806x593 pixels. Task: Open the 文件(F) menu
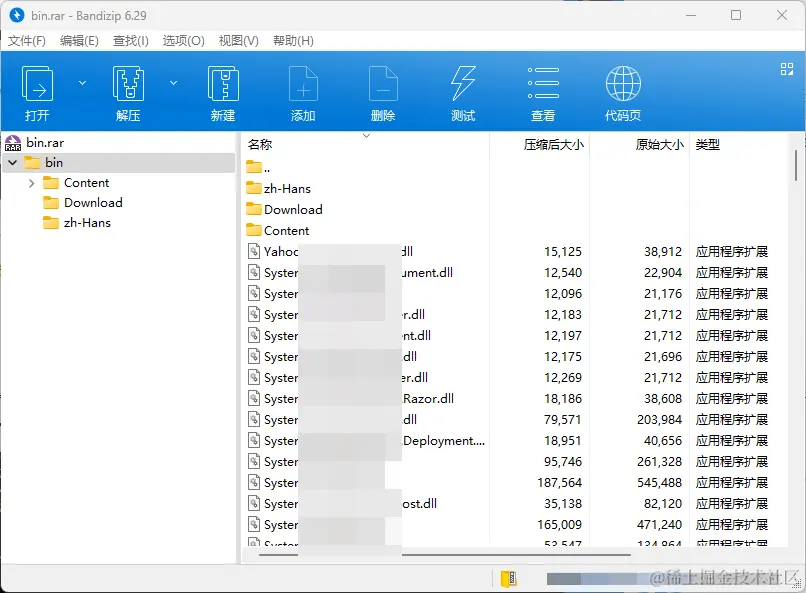click(27, 41)
